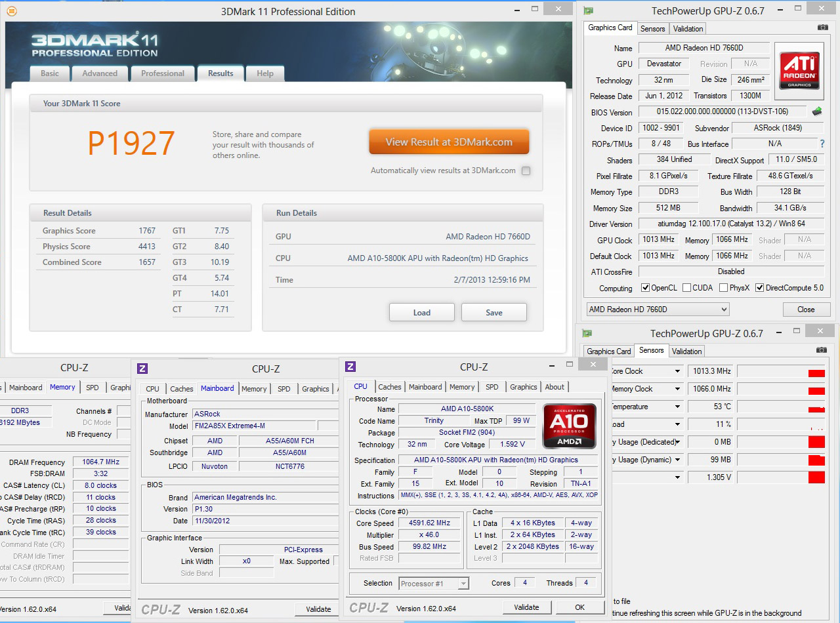Click the OK button in CPU-Z

(580, 607)
